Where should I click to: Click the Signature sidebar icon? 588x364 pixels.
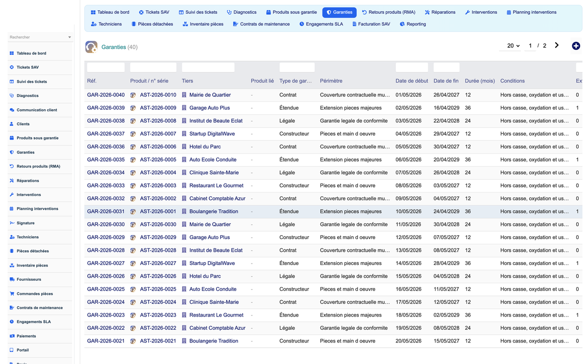(x=12, y=223)
